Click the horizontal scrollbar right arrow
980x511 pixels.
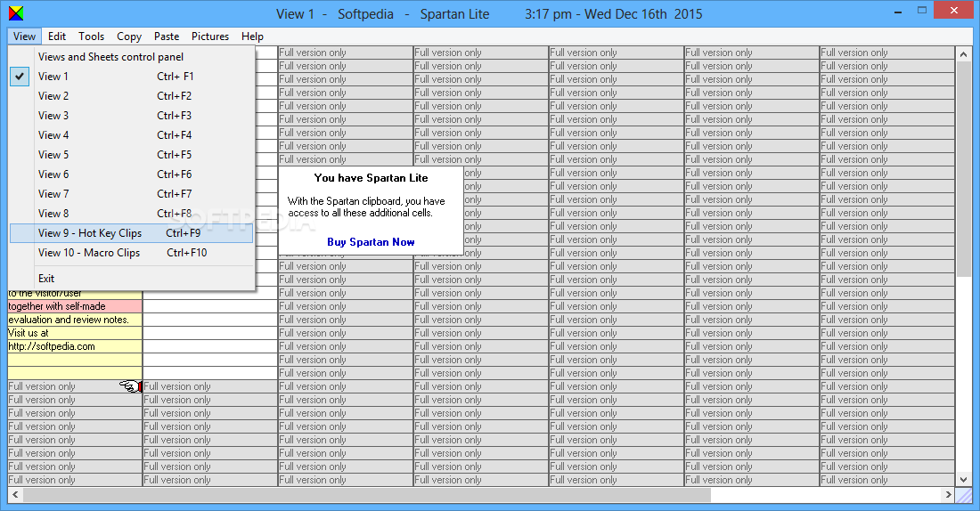click(x=948, y=494)
